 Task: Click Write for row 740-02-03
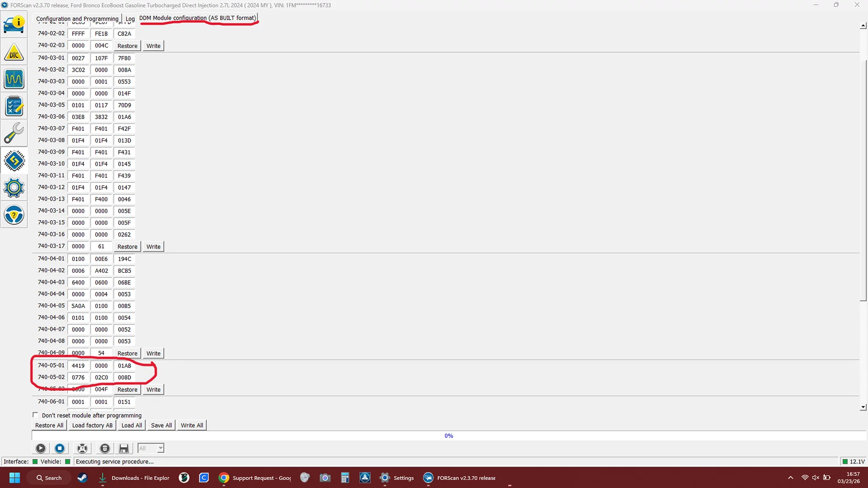[153, 46]
